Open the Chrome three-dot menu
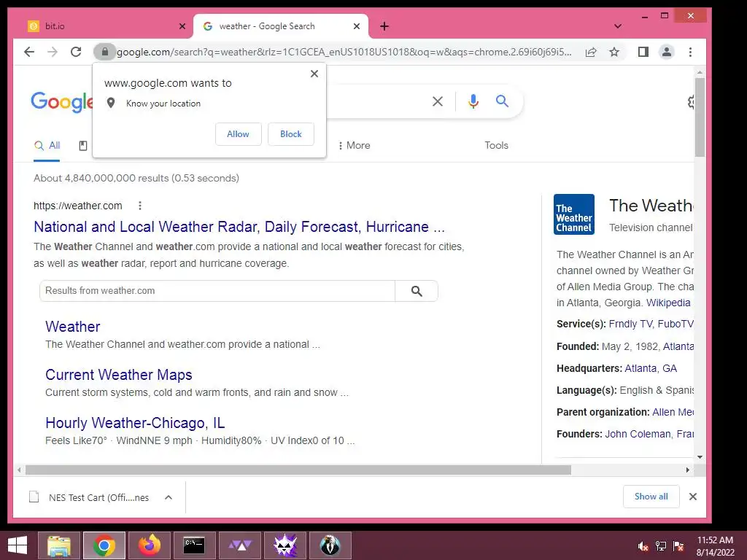This screenshot has height=560, width=747. coord(690,52)
